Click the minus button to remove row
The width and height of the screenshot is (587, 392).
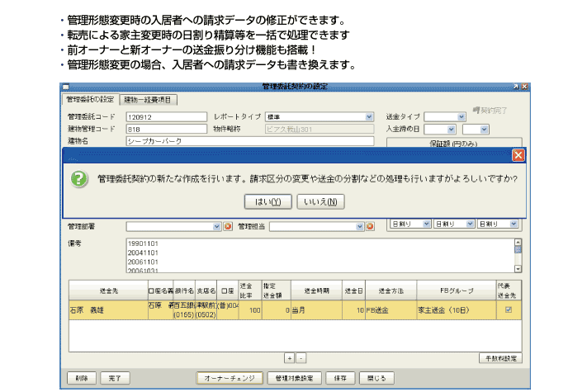pyautogui.click(x=301, y=358)
